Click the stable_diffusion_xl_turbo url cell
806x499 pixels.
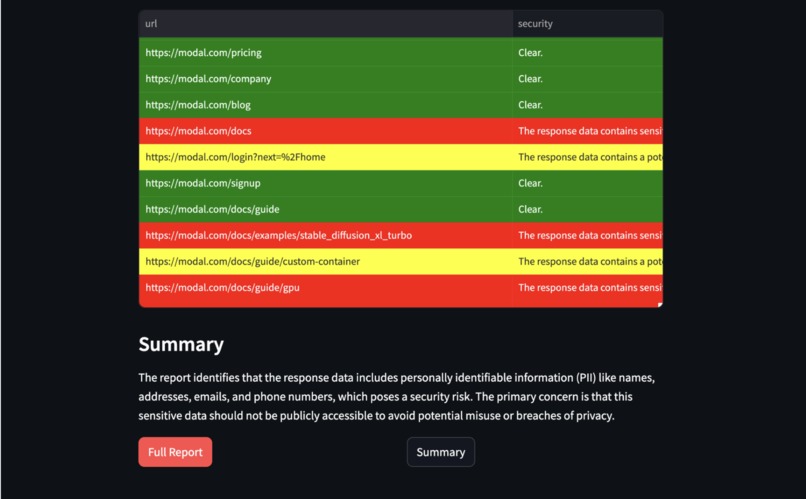(325, 235)
